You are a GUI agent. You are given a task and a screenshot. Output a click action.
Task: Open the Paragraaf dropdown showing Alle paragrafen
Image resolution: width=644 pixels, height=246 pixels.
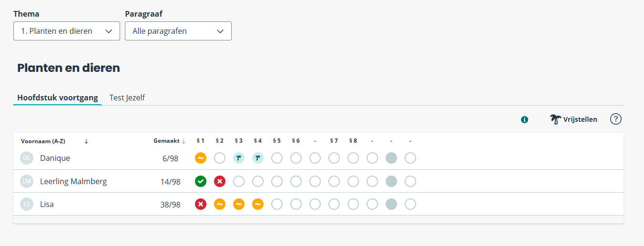(x=178, y=31)
